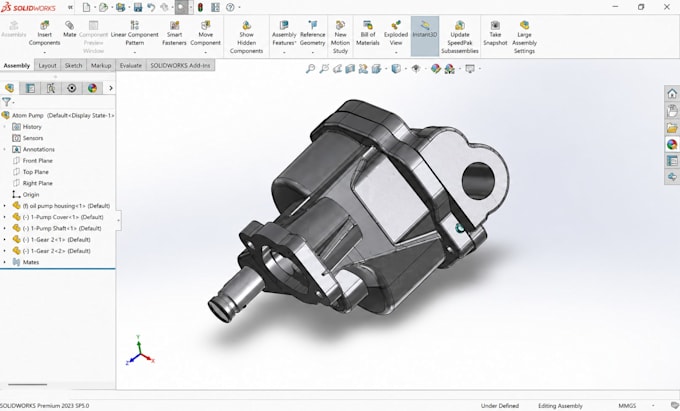Click the Bill of Materials icon
680x411 pixels.
point(368,33)
